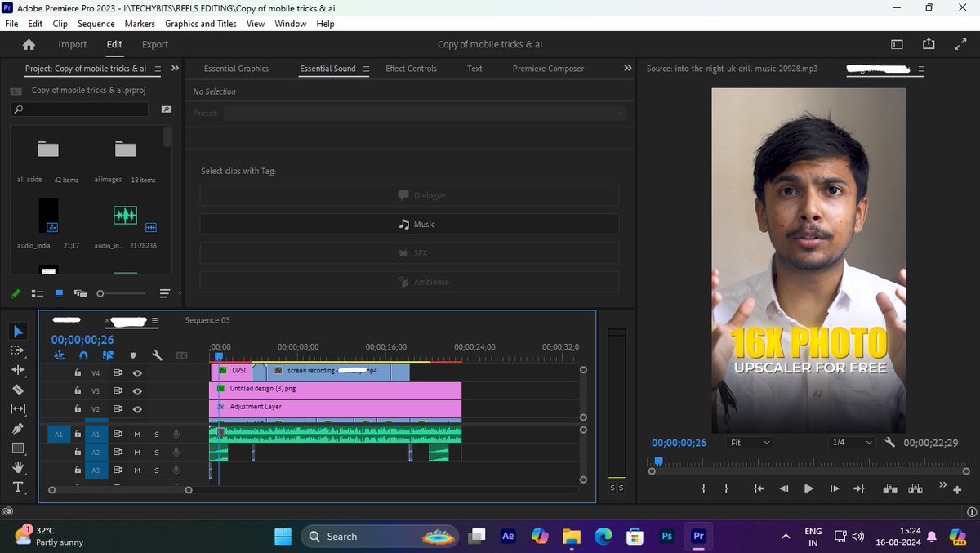Show hidden panel tabs overflow chevrons
The image size is (980, 553).
(627, 68)
